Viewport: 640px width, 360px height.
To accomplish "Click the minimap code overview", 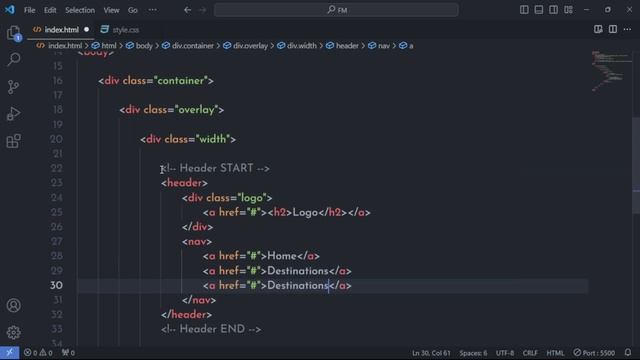I will tap(611, 70).
